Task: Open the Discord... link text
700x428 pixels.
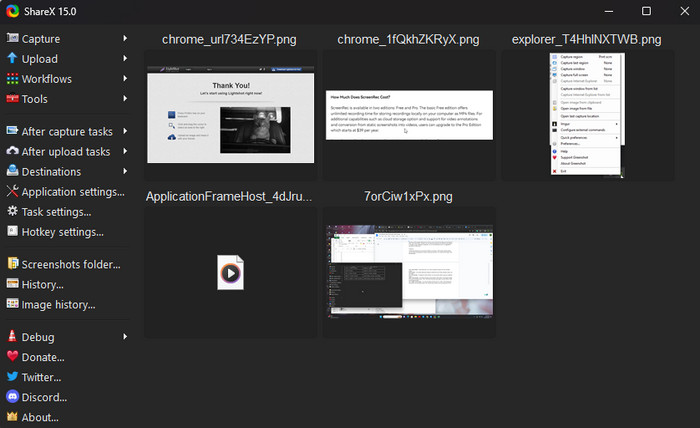Action: (x=44, y=398)
